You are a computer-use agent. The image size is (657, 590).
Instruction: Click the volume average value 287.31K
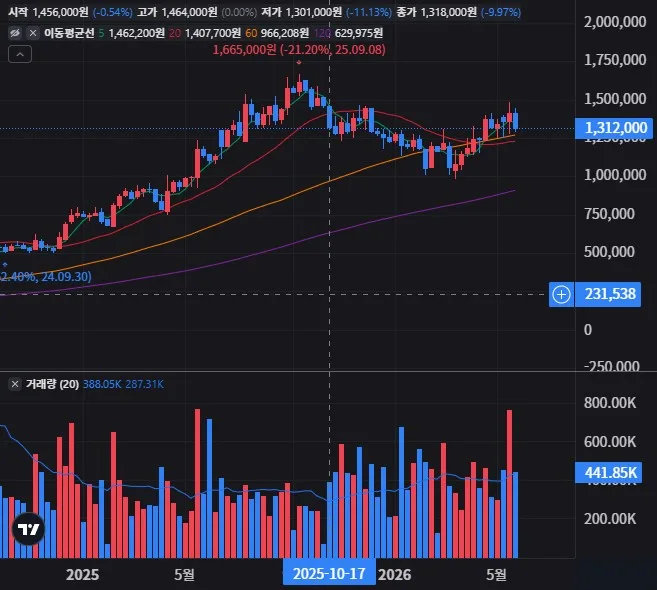(x=145, y=384)
